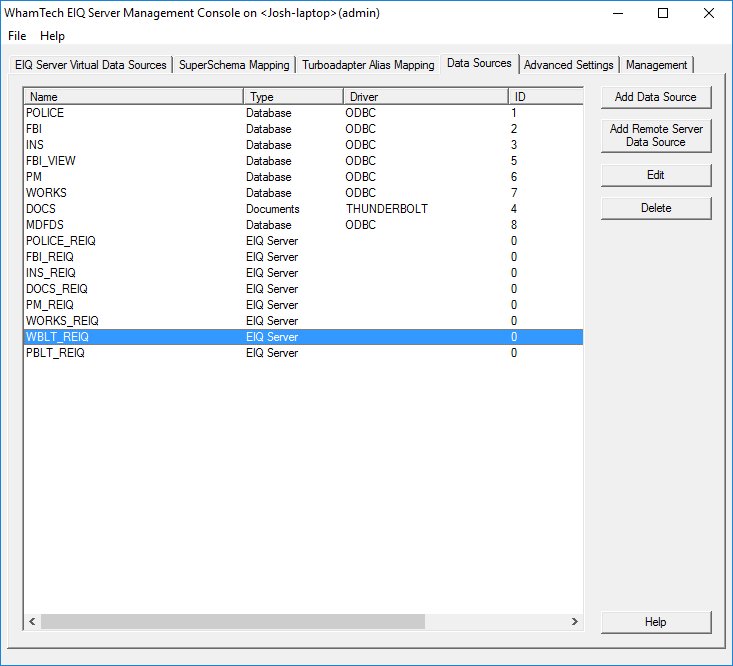Click THUNDERBOLT driver cell
Screen dimensions: 733x666
[x=387, y=209]
